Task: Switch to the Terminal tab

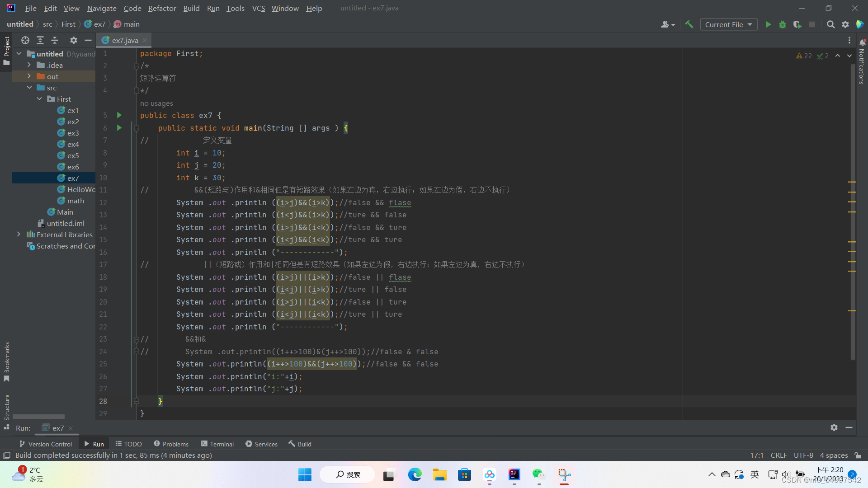Action: click(217, 444)
